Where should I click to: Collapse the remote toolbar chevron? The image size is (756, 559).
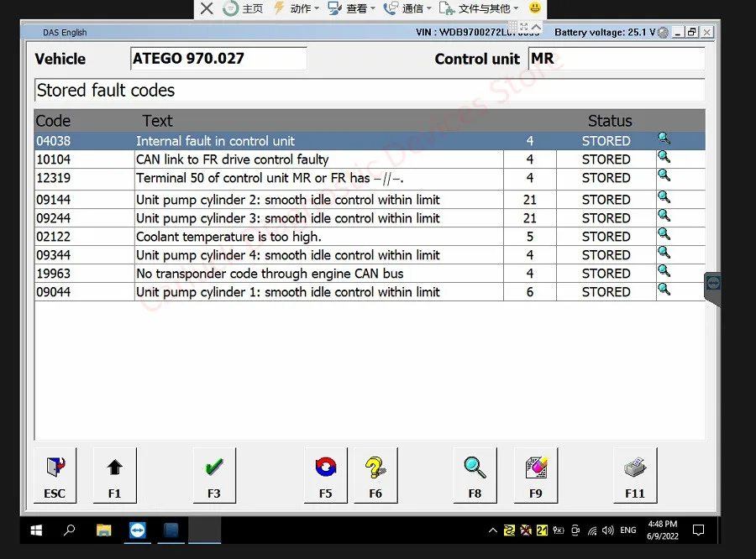click(536, 27)
